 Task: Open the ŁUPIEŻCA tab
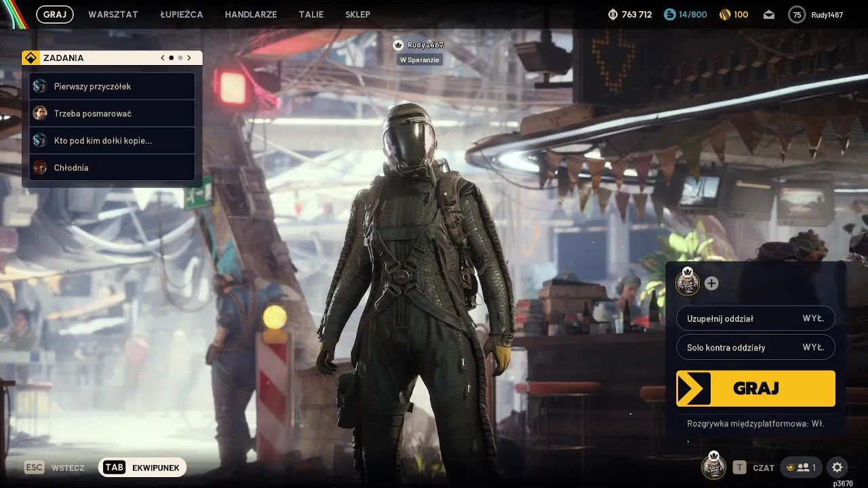click(182, 14)
